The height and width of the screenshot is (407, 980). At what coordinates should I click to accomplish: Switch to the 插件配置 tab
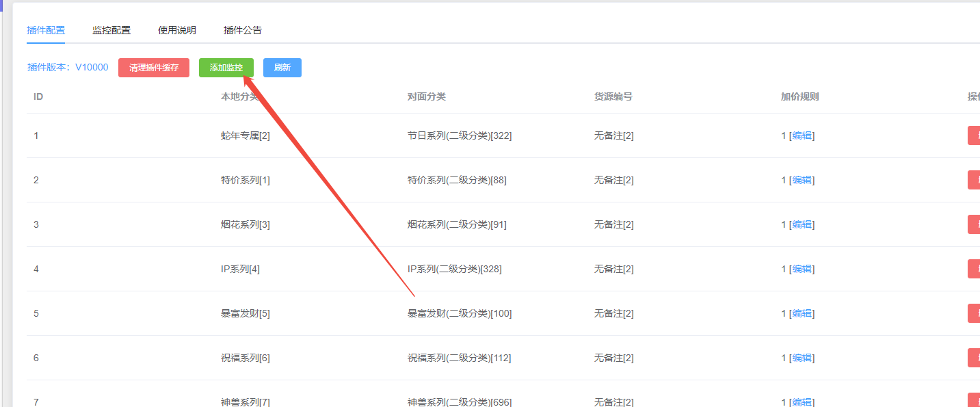pyautogui.click(x=46, y=30)
